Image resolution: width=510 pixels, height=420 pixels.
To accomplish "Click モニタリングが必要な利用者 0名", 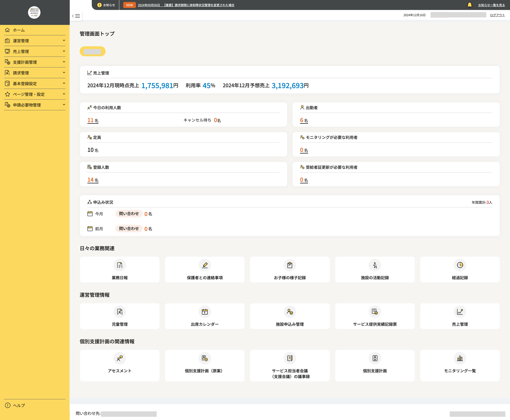I will tap(304, 150).
